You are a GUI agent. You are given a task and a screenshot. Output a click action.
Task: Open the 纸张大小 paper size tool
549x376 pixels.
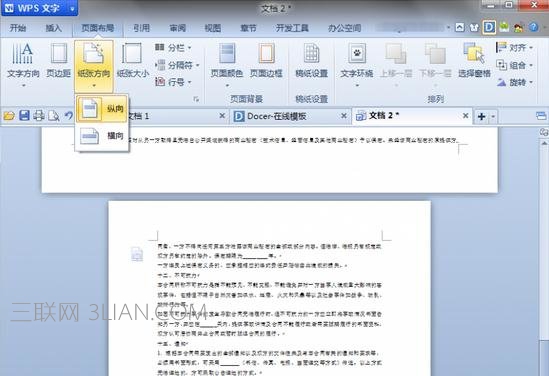133,60
